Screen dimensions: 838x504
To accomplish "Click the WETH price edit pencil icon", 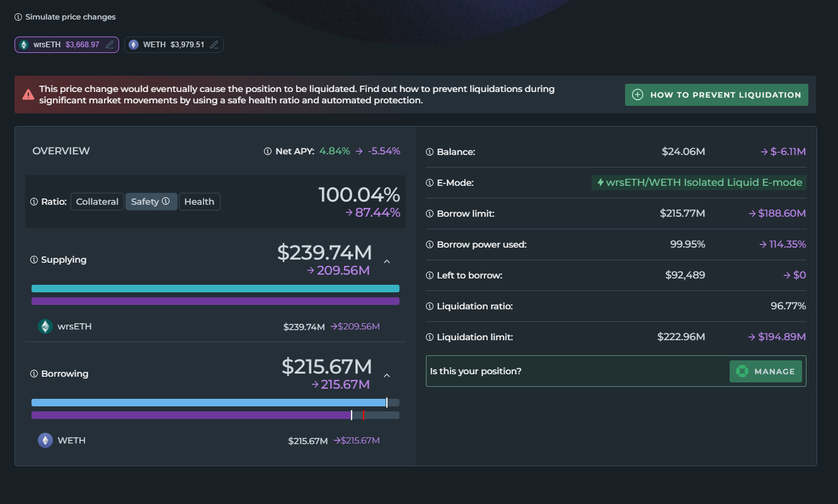I will (214, 45).
